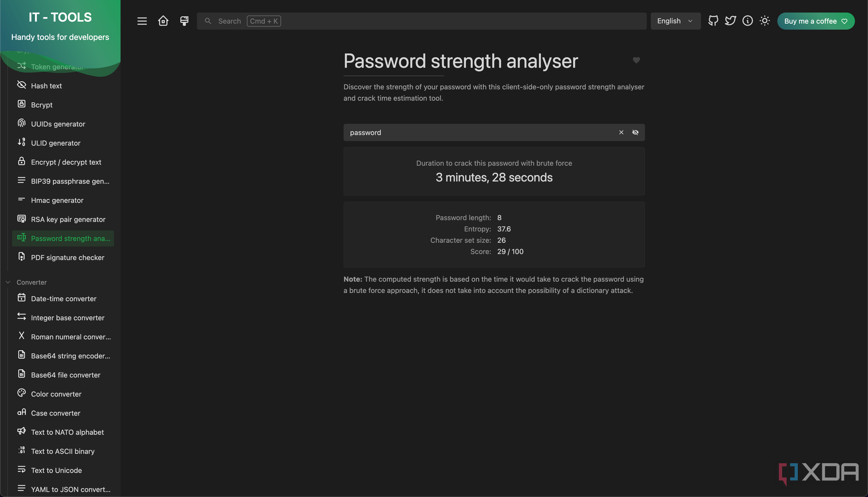This screenshot has width=868, height=497.
Task: Open Text to ASCII binary tool
Action: point(63,452)
